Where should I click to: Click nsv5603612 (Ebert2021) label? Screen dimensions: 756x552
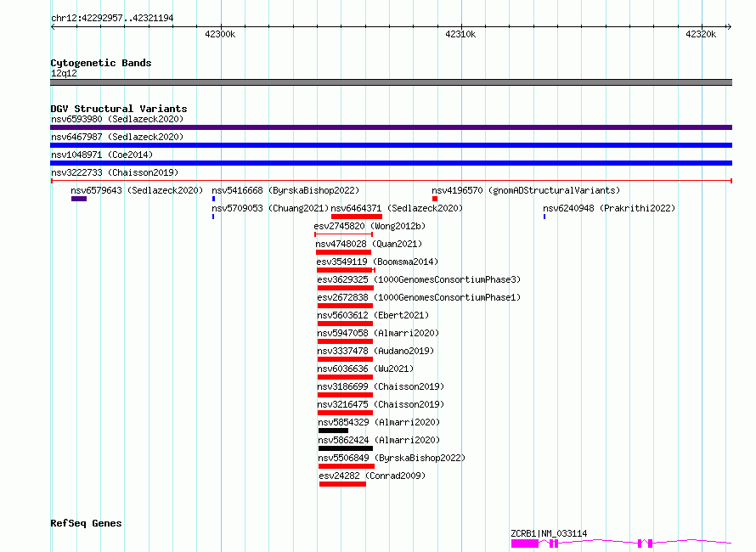(373, 315)
